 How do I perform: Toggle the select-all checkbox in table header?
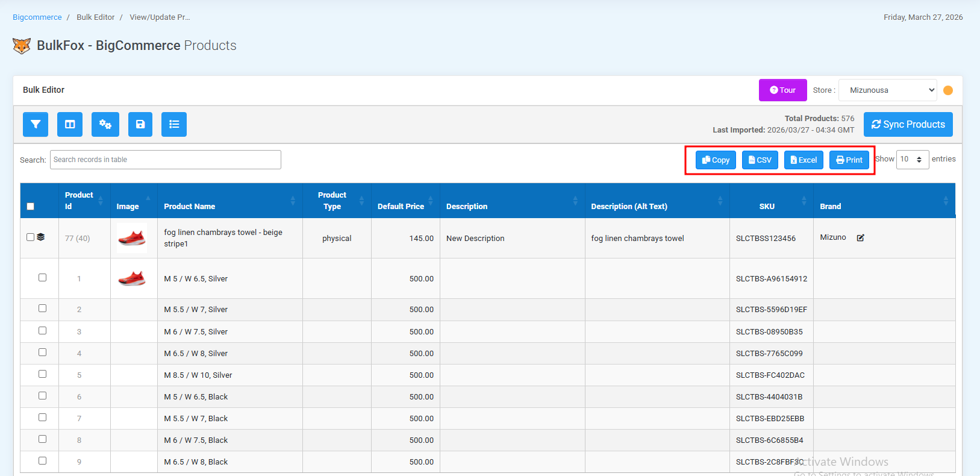[x=31, y=206]
